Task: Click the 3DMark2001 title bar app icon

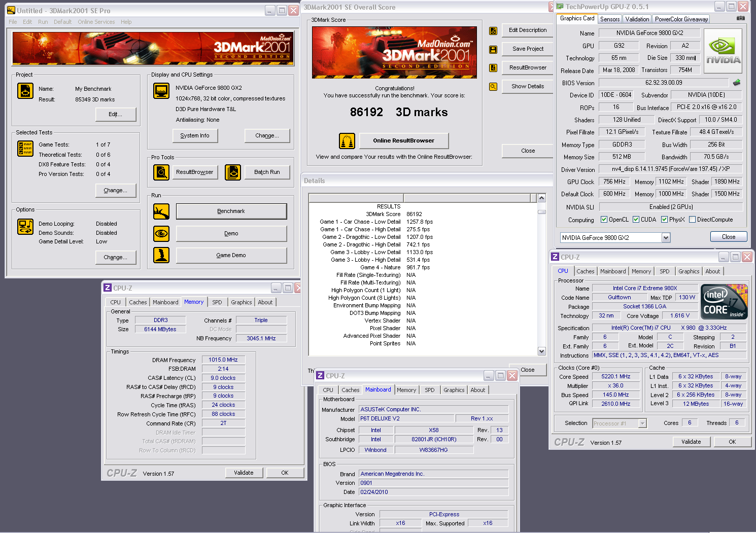Action: click(x=11, y=10)
